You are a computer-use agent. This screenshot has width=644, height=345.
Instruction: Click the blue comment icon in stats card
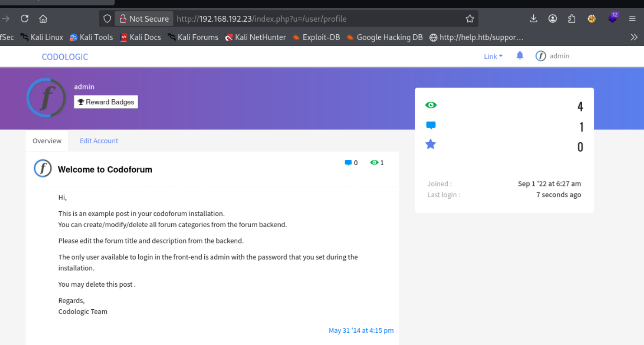pos(431,126)
